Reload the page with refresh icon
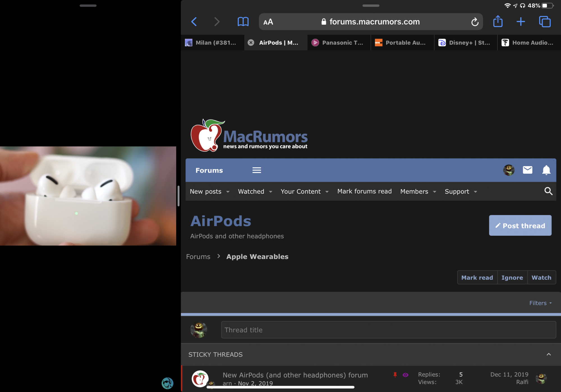 [x=475, y=22]
